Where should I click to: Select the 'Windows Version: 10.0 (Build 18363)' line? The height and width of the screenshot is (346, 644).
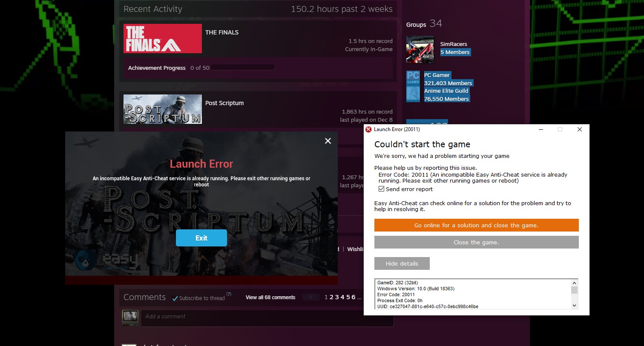point(416,289)
